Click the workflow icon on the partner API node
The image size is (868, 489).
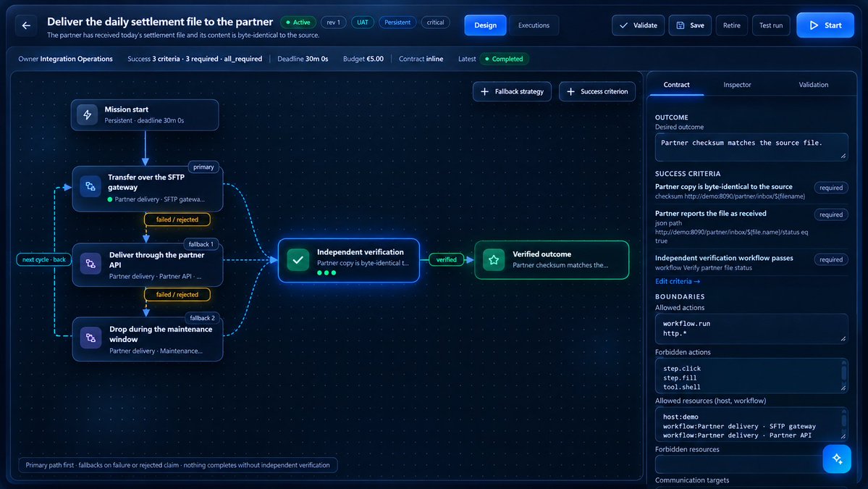[x=90, y=264]
